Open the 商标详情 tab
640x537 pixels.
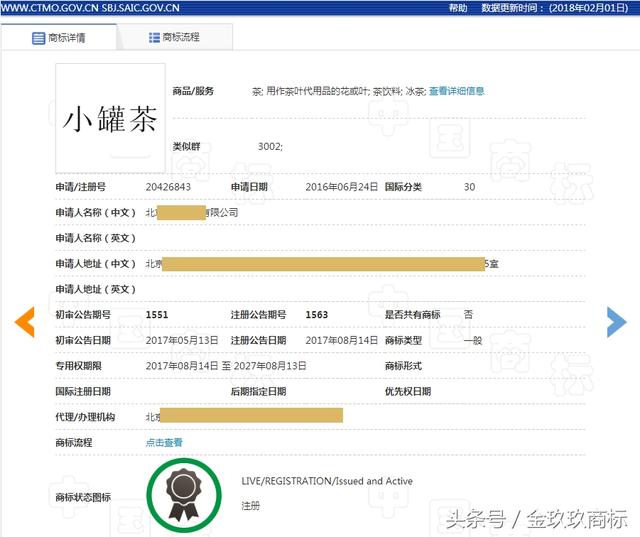click(x=59, y=38)
